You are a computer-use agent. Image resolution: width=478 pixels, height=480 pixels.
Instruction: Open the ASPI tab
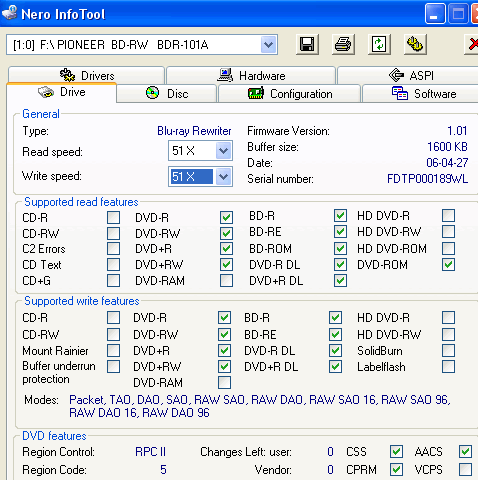[408, 75]
